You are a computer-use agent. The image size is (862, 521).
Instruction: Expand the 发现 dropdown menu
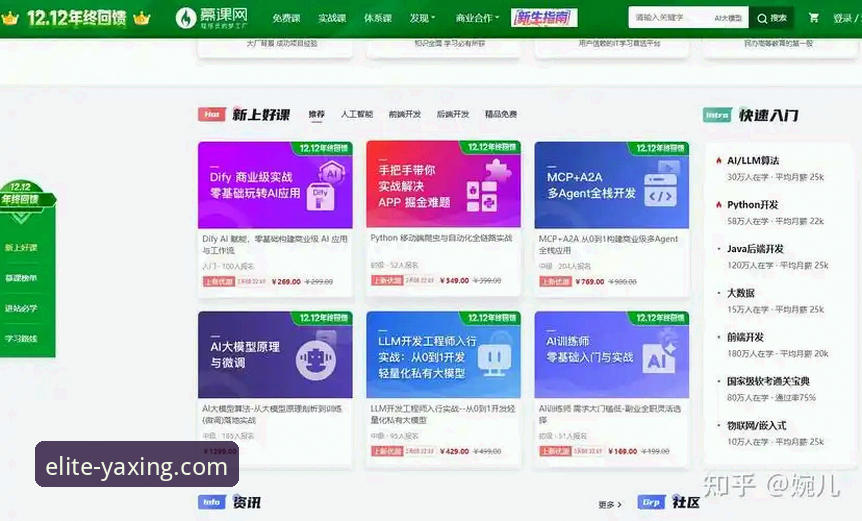coord(422,18)
